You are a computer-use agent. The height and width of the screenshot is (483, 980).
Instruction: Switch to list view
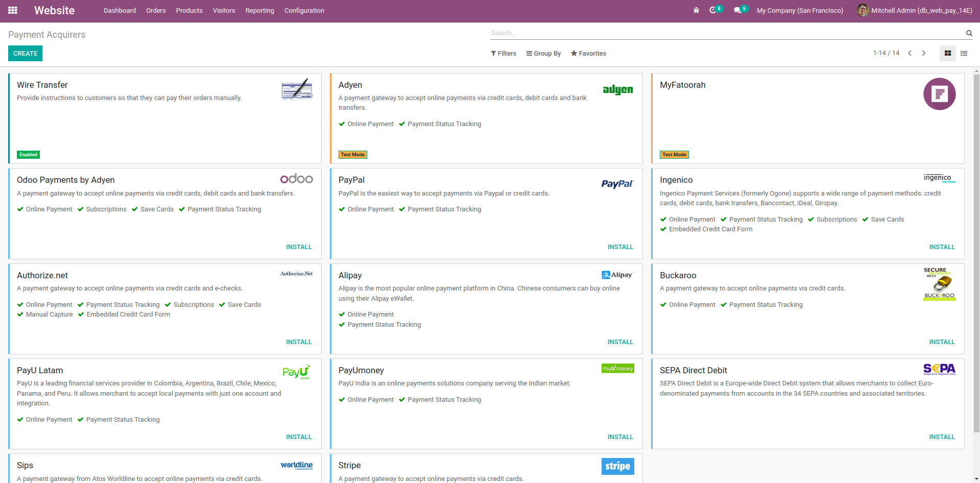[x=964, y=53]
